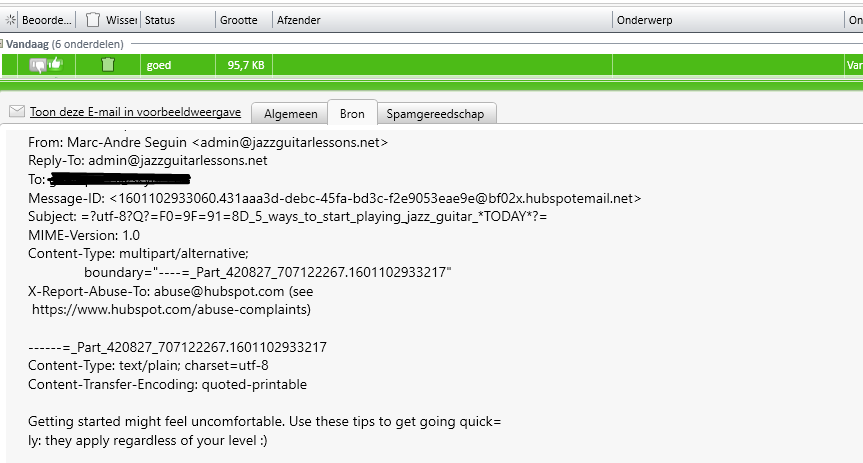
Task: Click 'Content-Transfer-Encoding: quoted-printable' line
Action: [x=167, y=384]
